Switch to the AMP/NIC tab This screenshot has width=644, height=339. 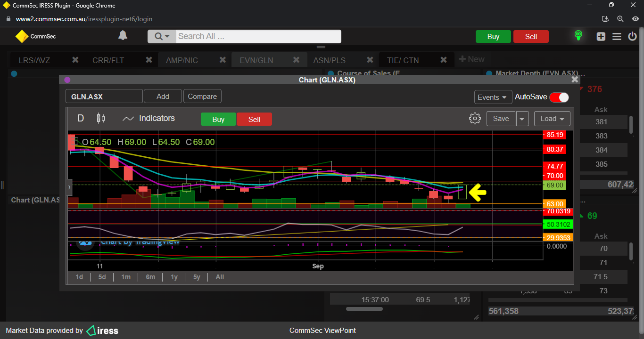pos(182,60)
